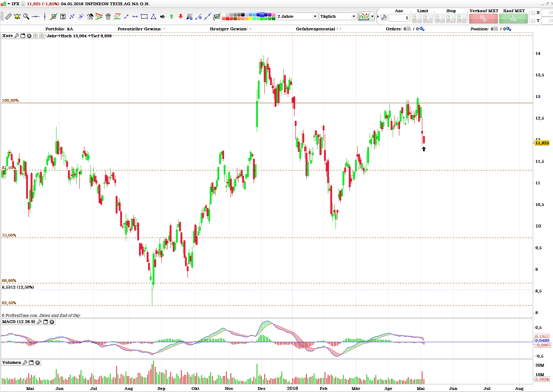The height and width of the screenshot is (392, 553).
Task: Open Orders gear settings
Action: tap(422, 29)
